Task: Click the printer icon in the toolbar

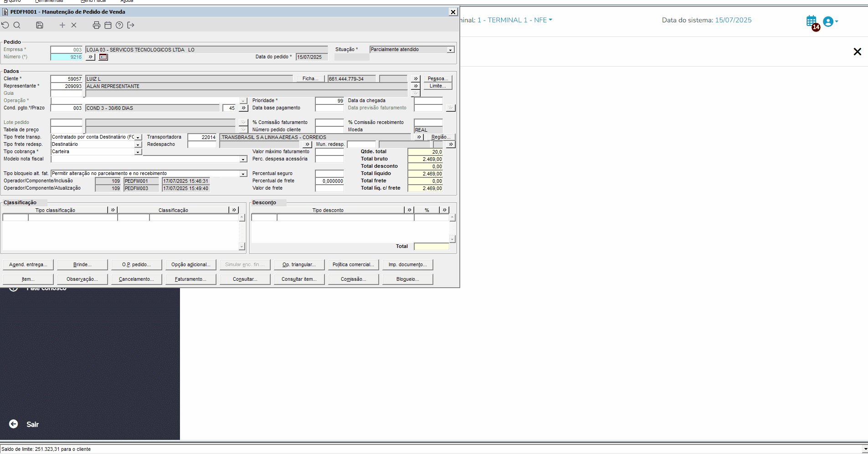Action: pyautogui.click(x=97, y=25)
